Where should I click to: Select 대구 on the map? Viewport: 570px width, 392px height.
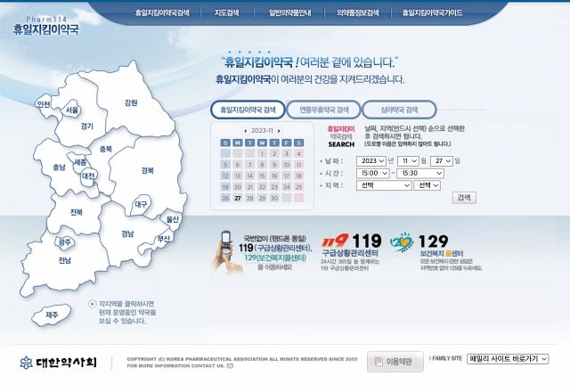coord(141,204)
